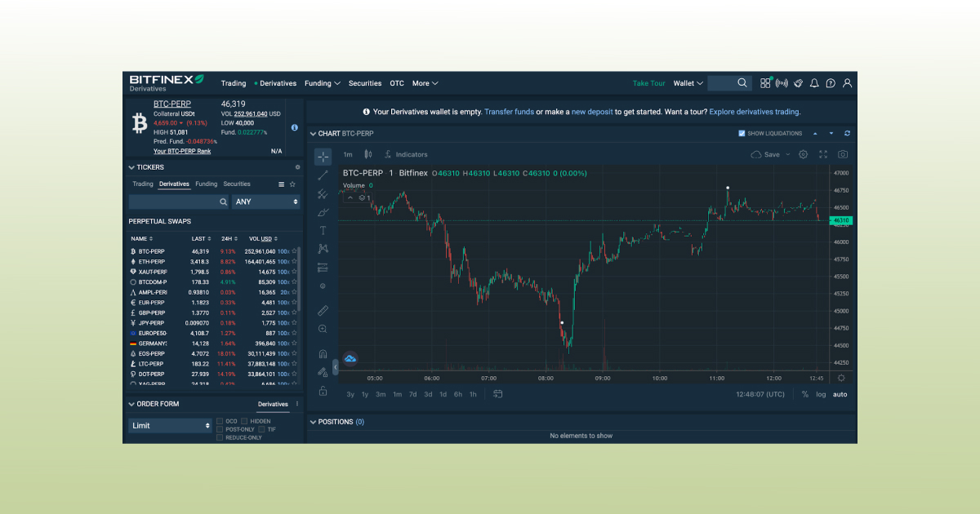Activate the measure ruler tool
Image resolution: width=980 pixels, height=514 pixels.
coord(323,310)
